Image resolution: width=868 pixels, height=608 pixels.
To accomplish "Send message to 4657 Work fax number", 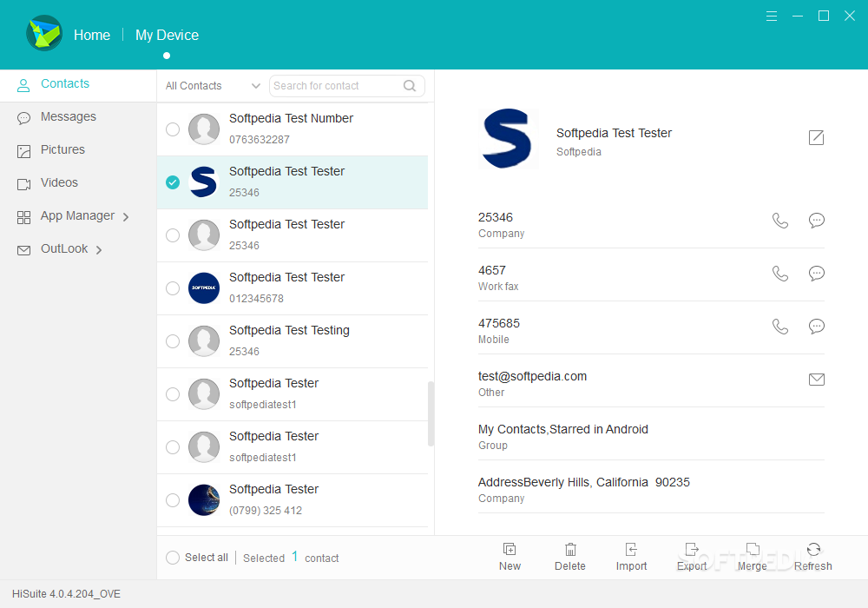I will pos(817,274).
